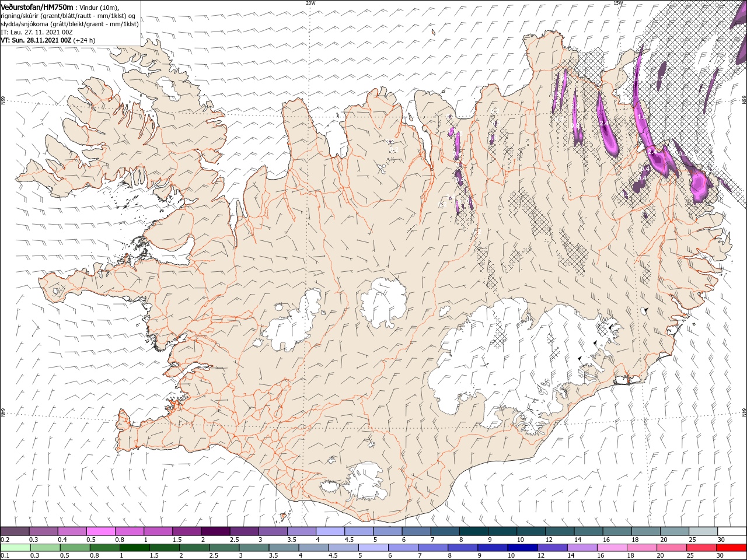Pick the darkest green 1 swatch, lower scale
Image resolution: width=747 pixels, height=560 pixels.
tap(134, 548)
